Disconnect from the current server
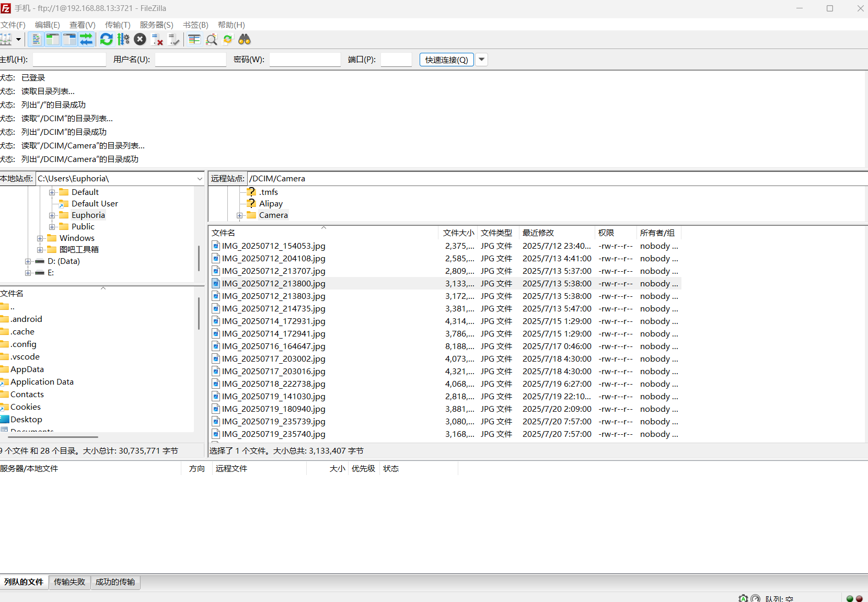The width and height of the screenshot is (868, 602). click(157, 39)
